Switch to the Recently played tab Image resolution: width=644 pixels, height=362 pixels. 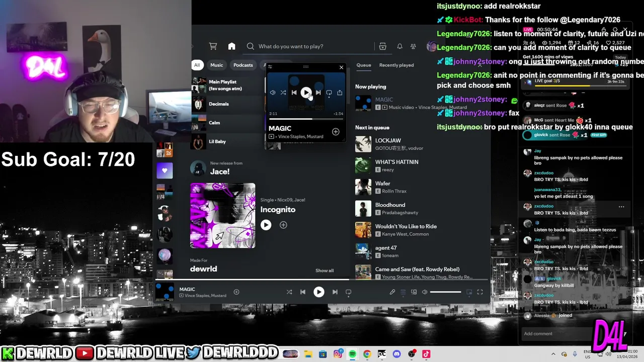[x=396, y=65]
